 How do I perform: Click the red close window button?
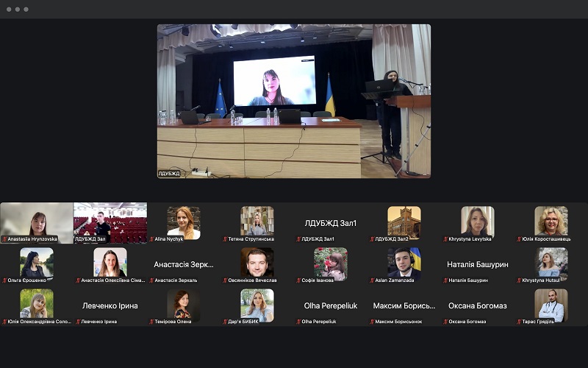[x=7, y=9]
